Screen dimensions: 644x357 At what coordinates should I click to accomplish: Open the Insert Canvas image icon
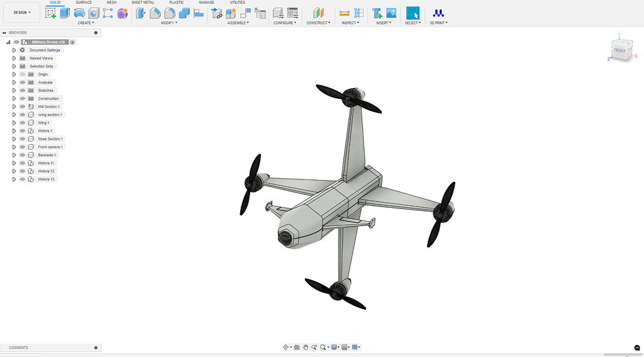coord(391,13)
